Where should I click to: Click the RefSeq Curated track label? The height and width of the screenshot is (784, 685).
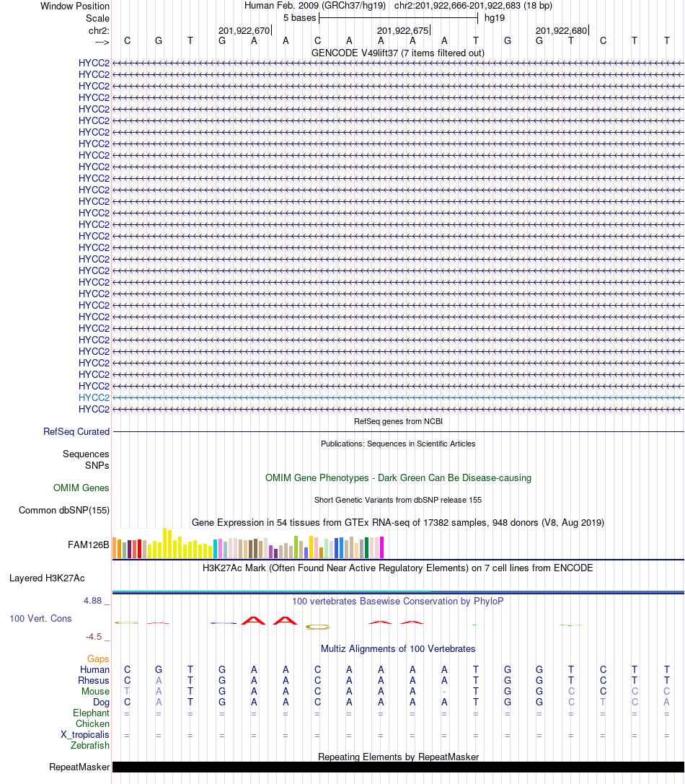coord(76,431)
